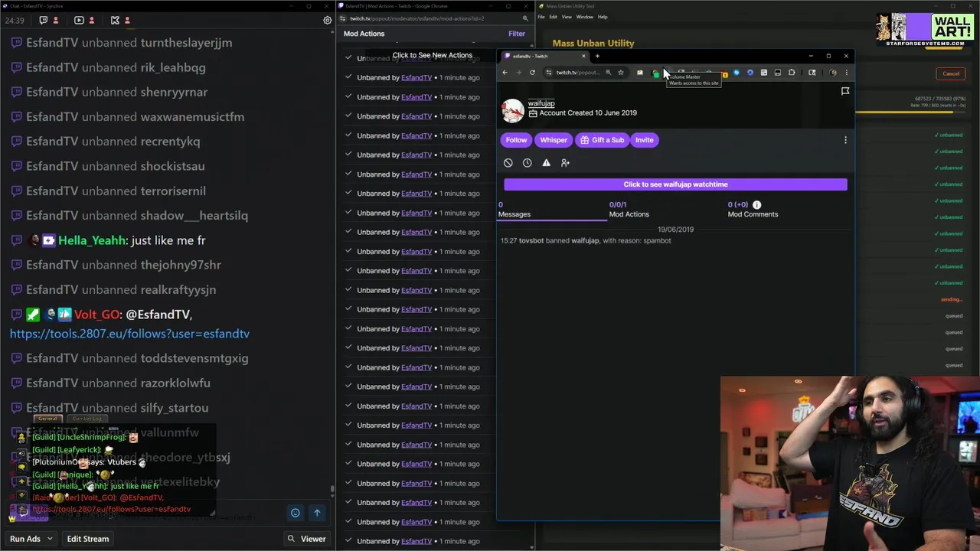Select the Kick platform icon in Synchra header
The height and width of the screenshot is (551, 980).
115,20
